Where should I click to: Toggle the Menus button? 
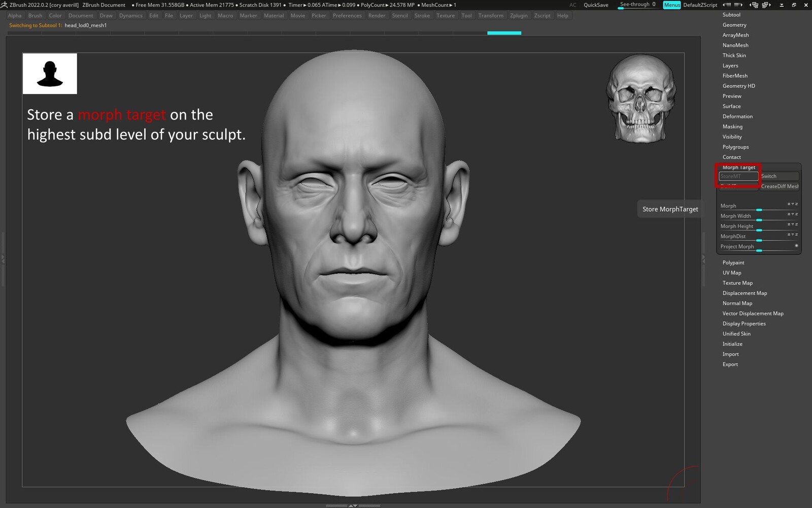[x=671, y=5]
